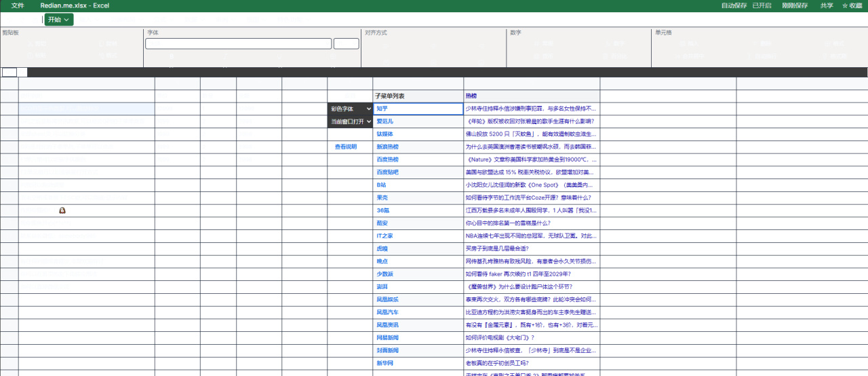Screen dimensions: 868x376
Task: Open hot item 如何评价电视剧《大宅门》
Action: click(500, 337)
